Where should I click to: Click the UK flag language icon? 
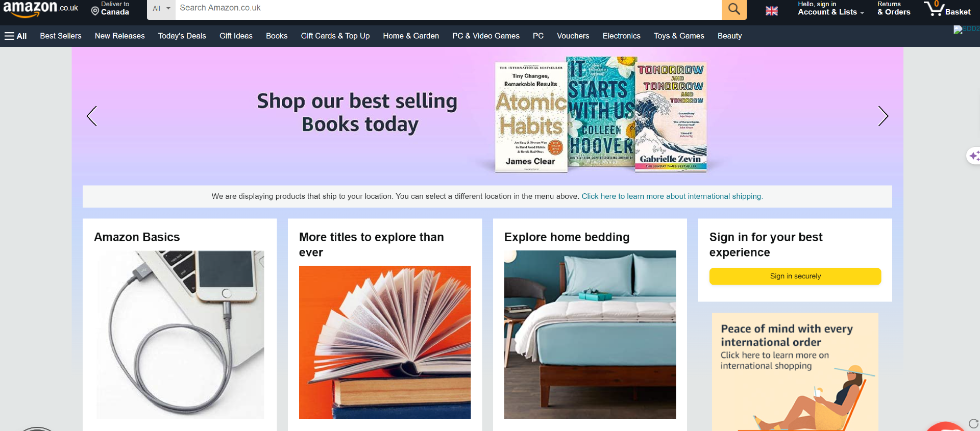[x=772, y=11]
